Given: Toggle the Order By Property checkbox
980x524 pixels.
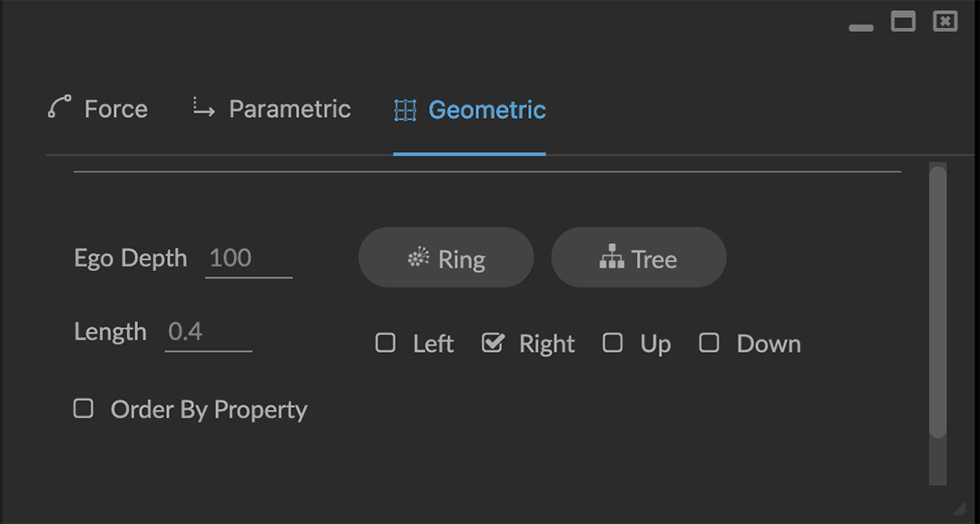Looking at the screenshot, I should click(83, 409).
